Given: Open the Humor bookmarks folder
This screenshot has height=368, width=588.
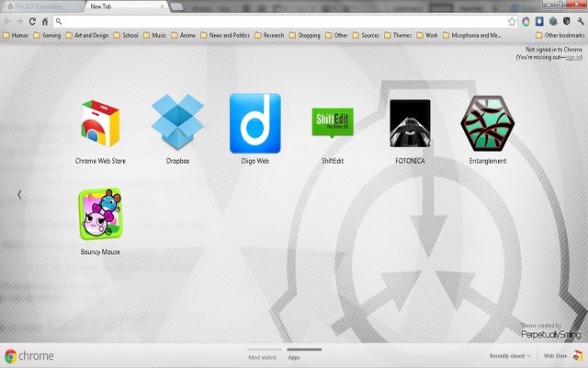Looking at the screenshot, I should (x=16, y=35).
